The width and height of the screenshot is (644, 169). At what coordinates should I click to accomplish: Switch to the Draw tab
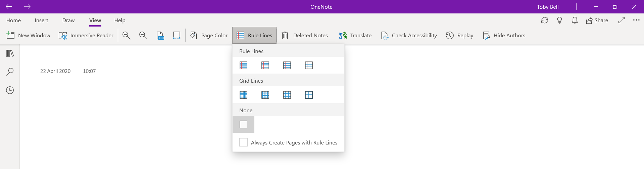(x=68, y=20)
